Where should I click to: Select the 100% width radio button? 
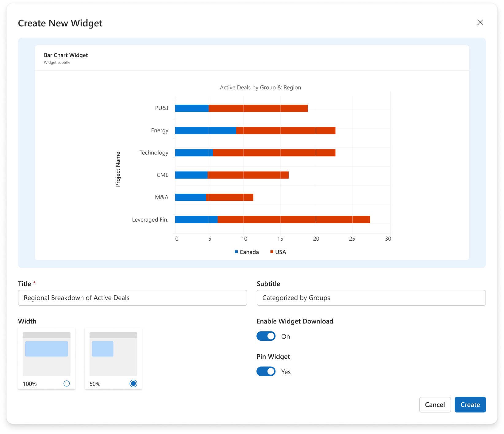tap(67, 383)
